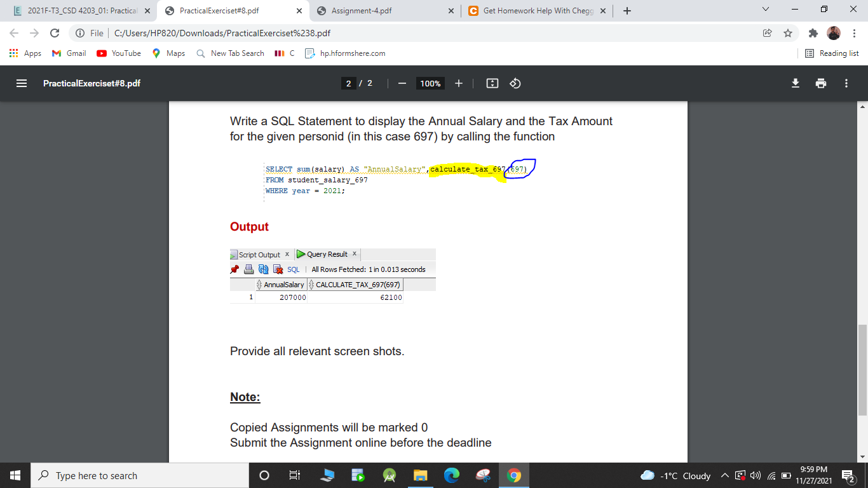
Task: Toggle the bookmark star for this page
Action: (x=789, y=32)
